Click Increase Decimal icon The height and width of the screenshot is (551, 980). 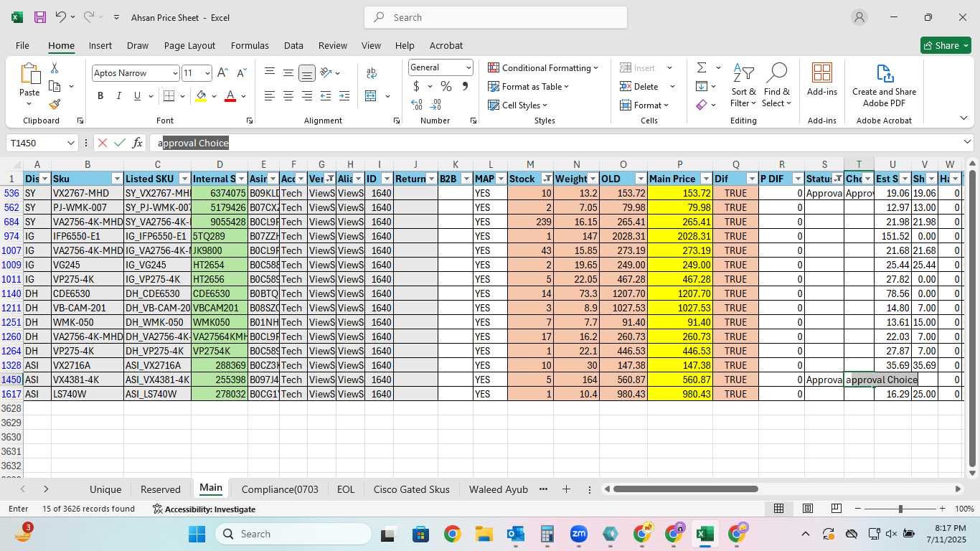pyautogui.click(x=416, y=105)
